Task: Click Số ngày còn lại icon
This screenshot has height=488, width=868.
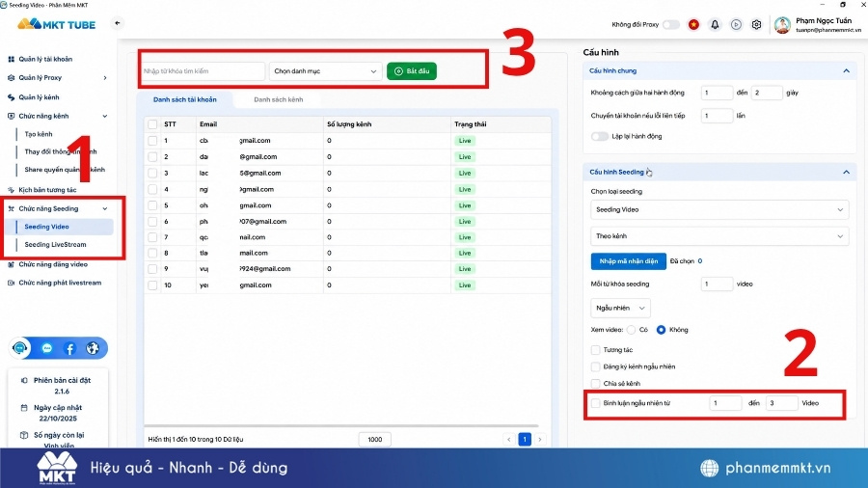Action: click(24, 435)
